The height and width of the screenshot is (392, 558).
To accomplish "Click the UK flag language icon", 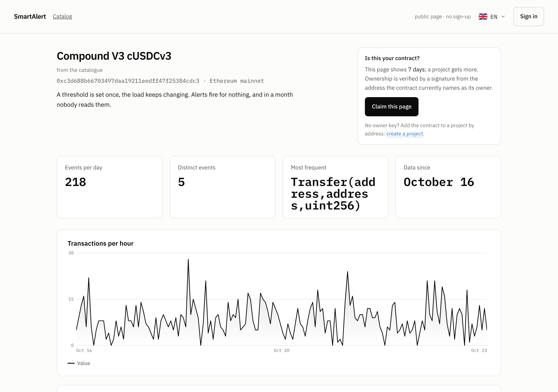I will point(483,17).
